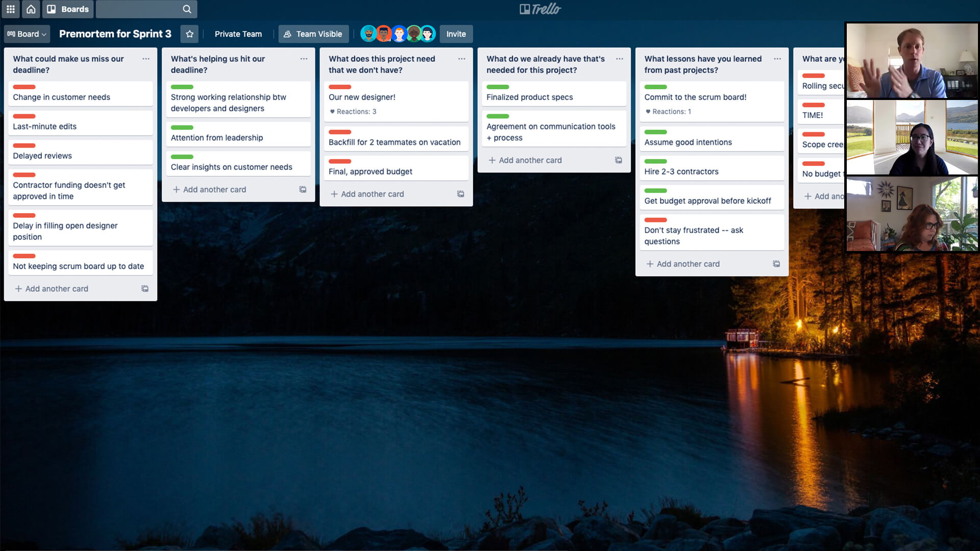This screenshot has width=980, height=551.
Task: Click the Invite button to add members
Action: (456, 34)
